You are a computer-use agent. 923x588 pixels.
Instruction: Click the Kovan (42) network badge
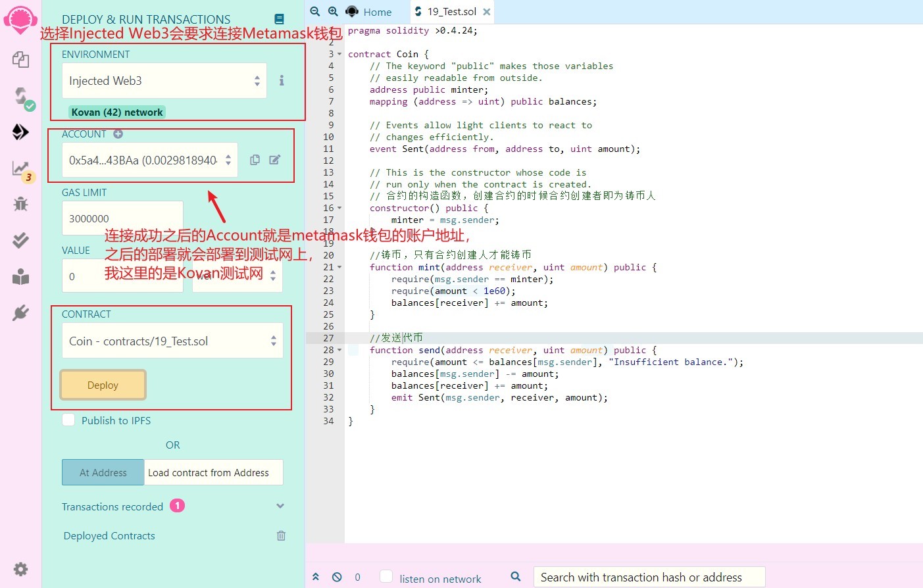117,112
